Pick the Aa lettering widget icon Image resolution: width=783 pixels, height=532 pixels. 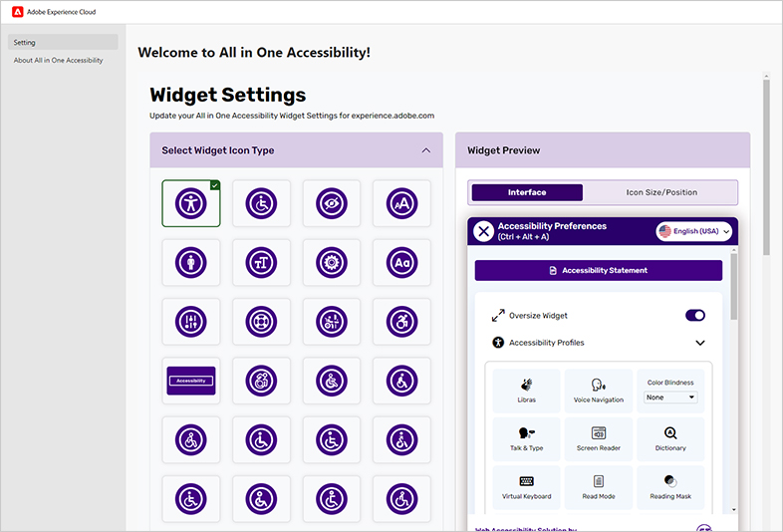402,263
